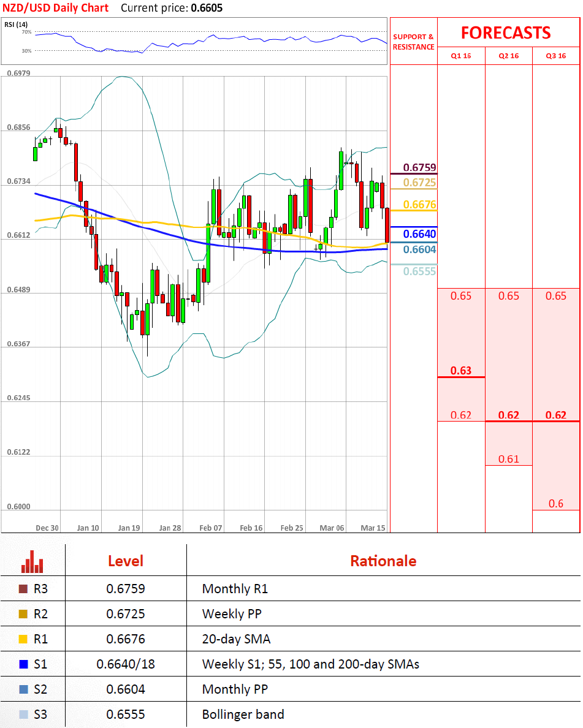Click the 0.6000 y-axis price label
The image size is (583, 728).
(18, 507)
